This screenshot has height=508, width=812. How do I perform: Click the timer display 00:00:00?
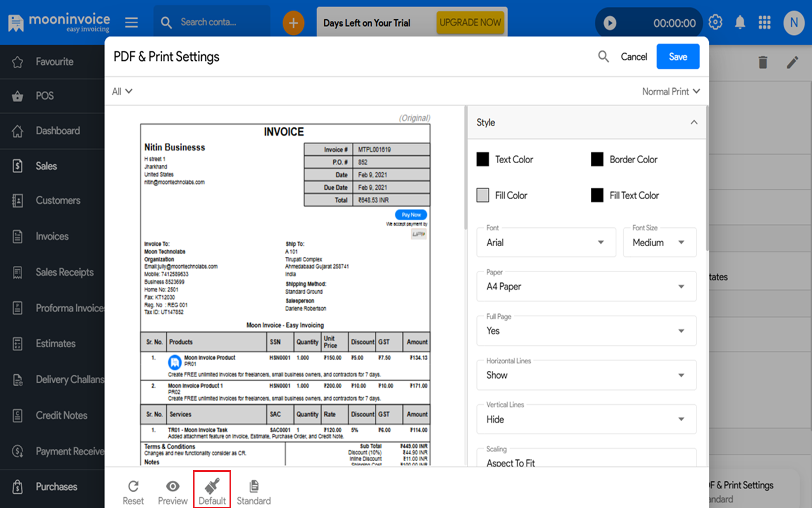tap(674, 23)
